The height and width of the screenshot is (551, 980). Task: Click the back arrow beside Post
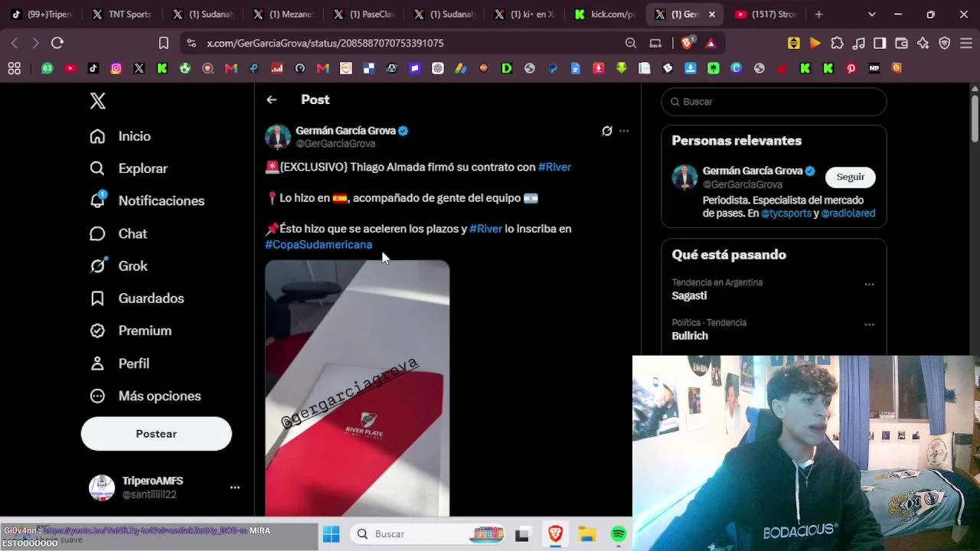coord(272,99)
